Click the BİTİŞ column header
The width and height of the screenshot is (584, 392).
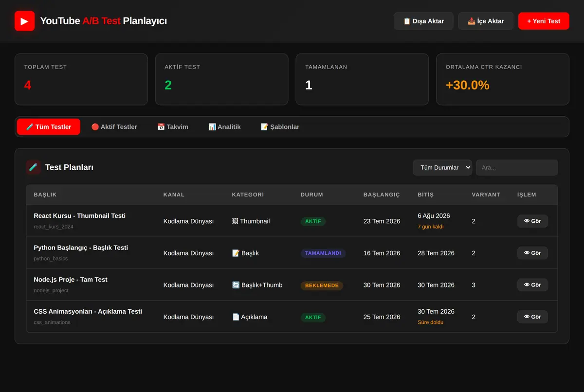425,195
